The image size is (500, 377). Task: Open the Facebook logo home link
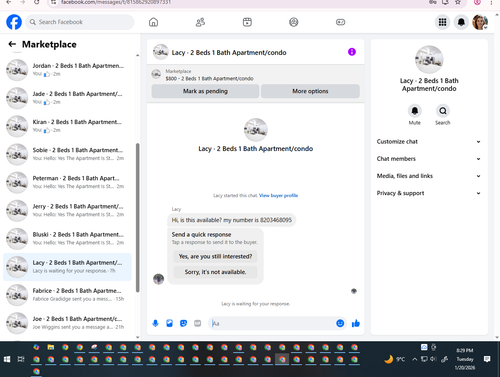pos(14,22)
